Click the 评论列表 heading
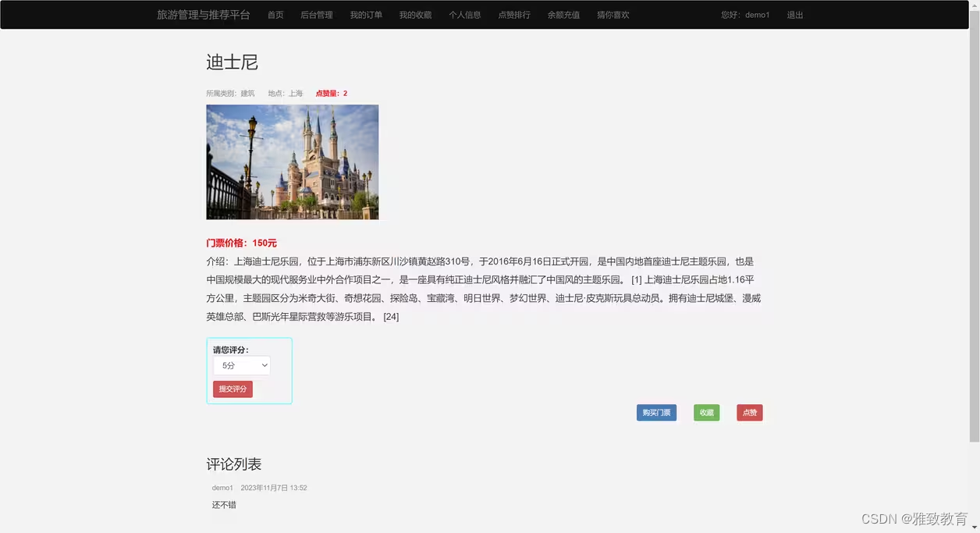Viewport: 980px width, 533px height. click(x=234, y=464)
